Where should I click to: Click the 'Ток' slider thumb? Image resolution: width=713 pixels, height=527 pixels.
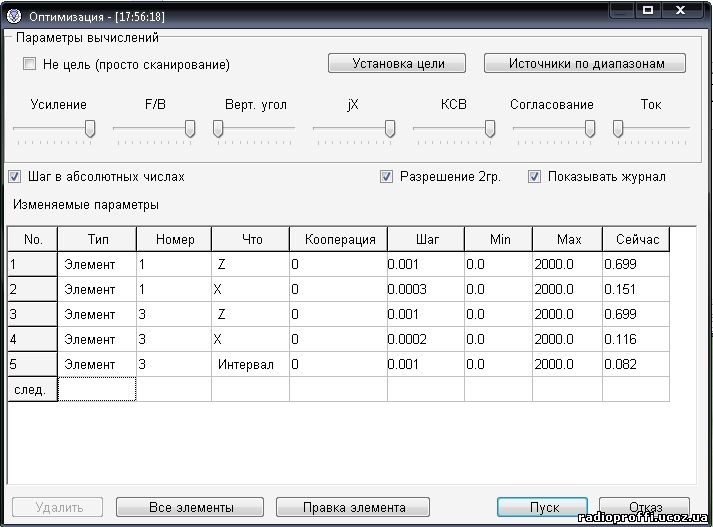coord(618,129)
